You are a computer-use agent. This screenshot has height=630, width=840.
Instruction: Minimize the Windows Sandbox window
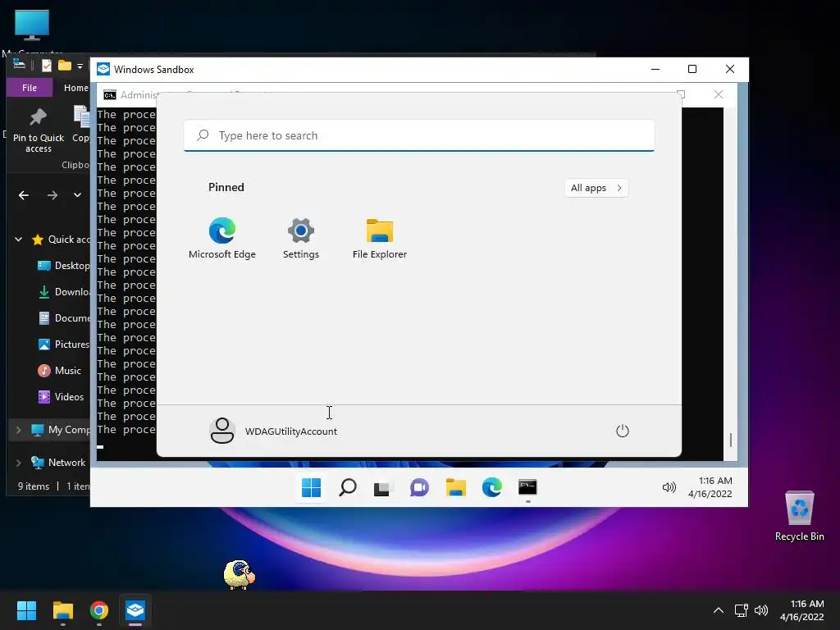(655, 69)
